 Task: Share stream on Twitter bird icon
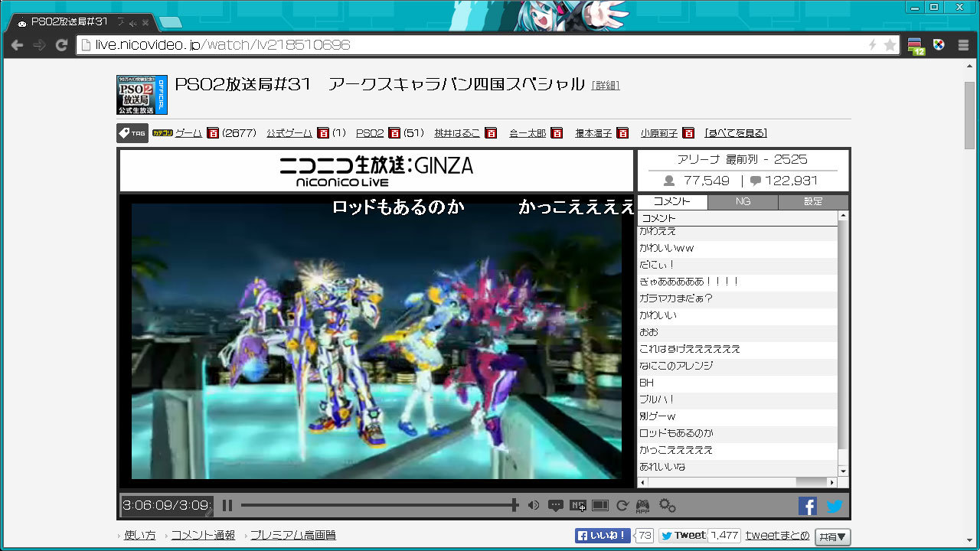click(835, 506)
